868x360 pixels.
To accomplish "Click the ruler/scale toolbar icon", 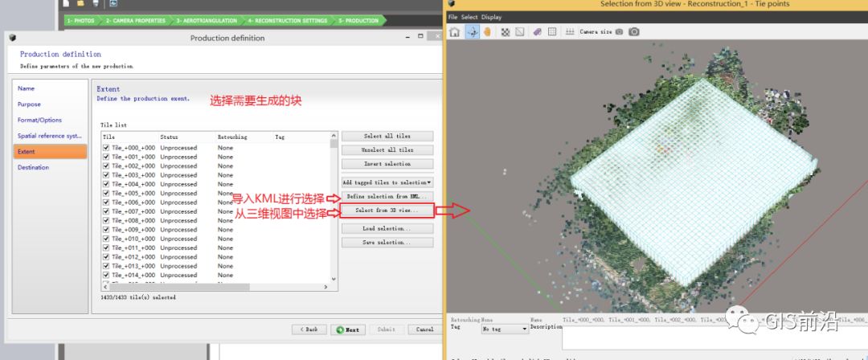I will click(x=570, y=32).
